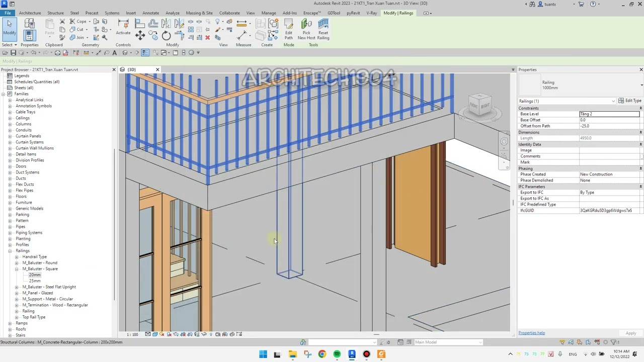
Task: Click the 1 : 100 view scale
Action: (x=132, y=334)
